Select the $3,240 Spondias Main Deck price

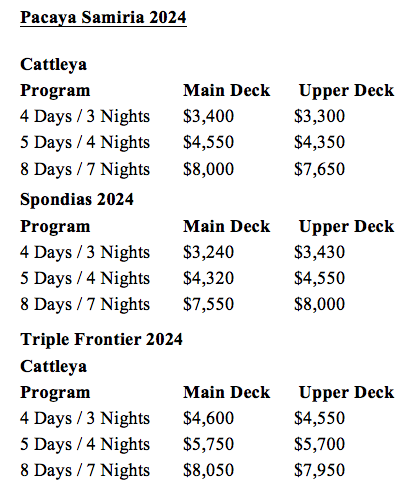pos(208,252)
